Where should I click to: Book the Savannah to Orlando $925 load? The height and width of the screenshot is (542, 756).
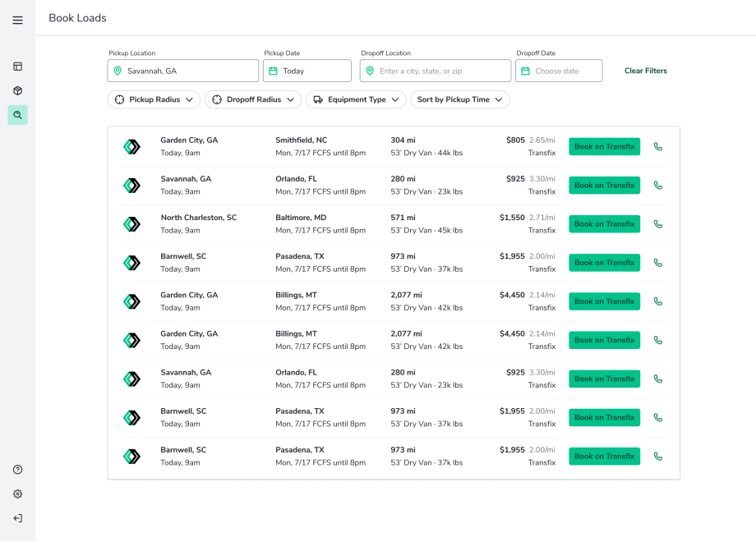(604, 185)
